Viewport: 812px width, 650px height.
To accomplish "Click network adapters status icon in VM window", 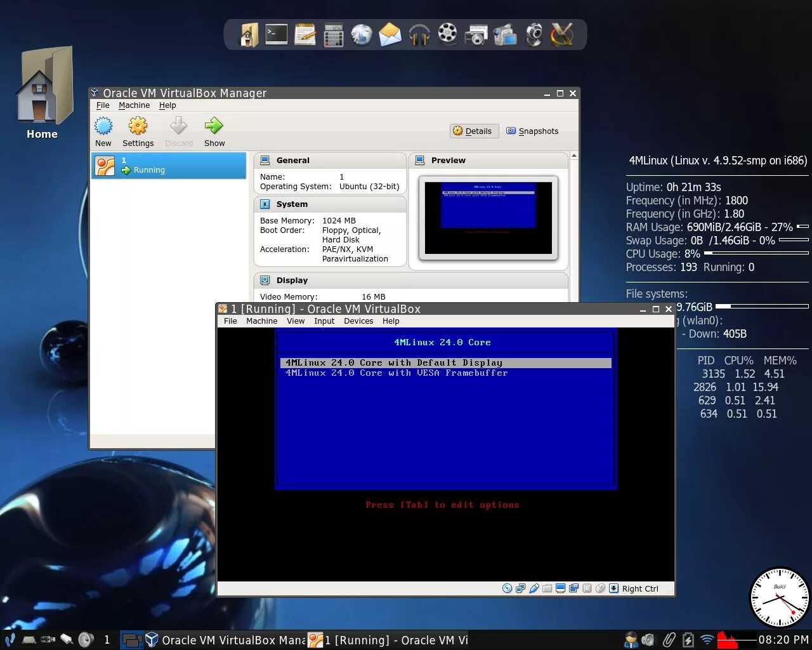I will point(520,588).
